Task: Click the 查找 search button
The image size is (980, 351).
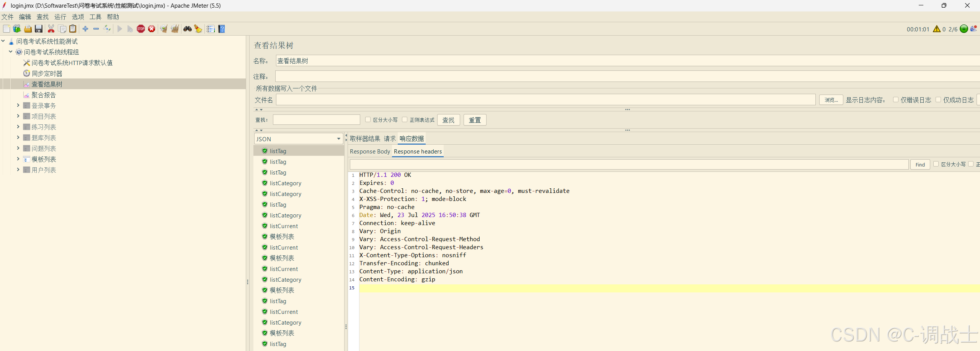Action: [x=448, y=120]
